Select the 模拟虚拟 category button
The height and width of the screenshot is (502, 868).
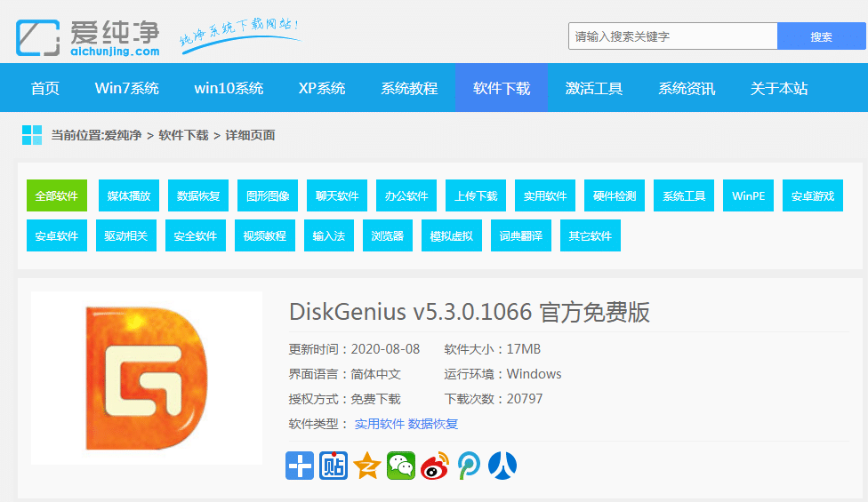[x=452, y=235]
